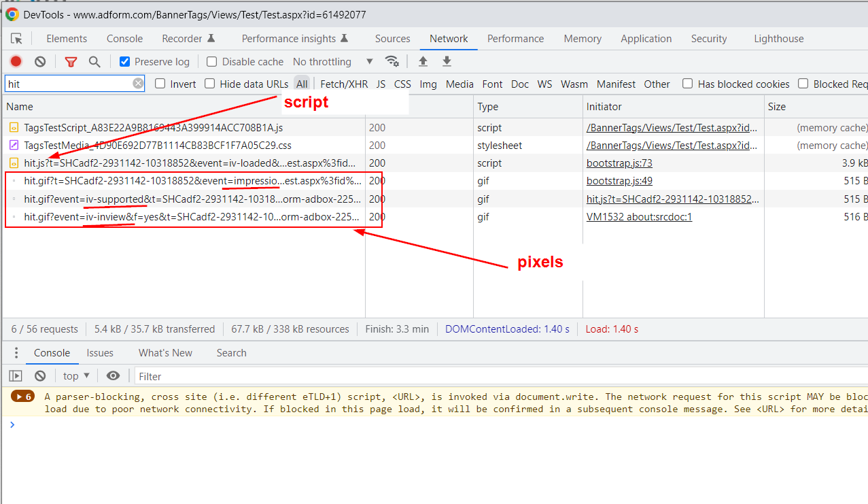Image resolution: width=868 pixels, height=504 pixels.
Task: Switch to the Elements tab
Action: point(67,39)
